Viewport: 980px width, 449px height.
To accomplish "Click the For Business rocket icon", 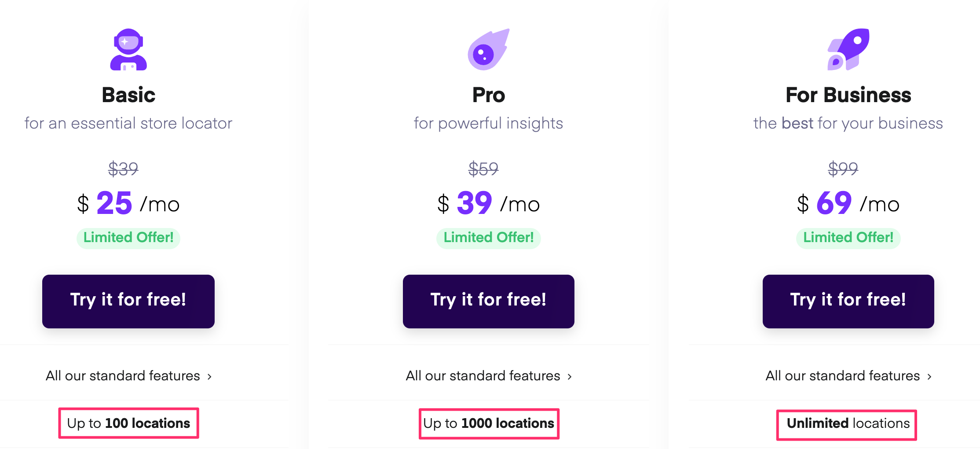I will (x=848, y=49).
